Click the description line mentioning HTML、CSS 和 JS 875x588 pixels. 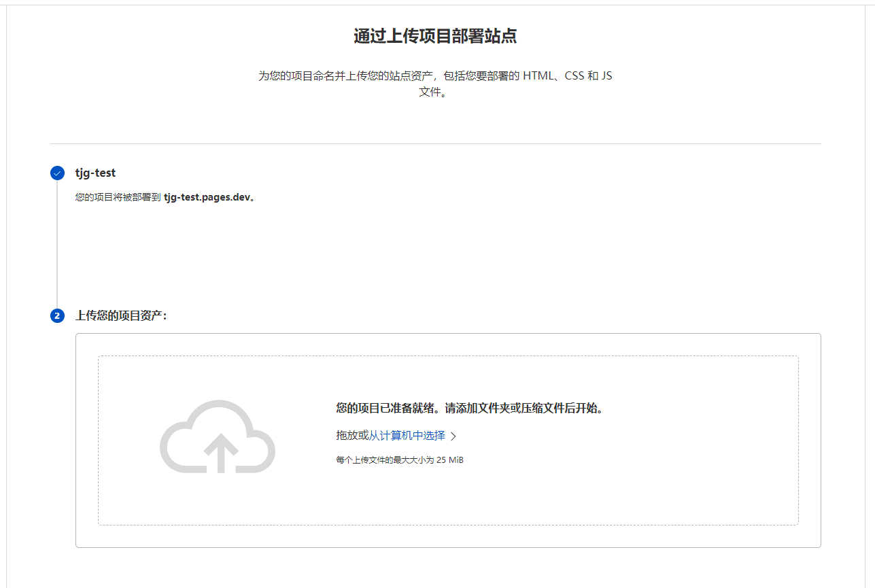tap(435, 76)
